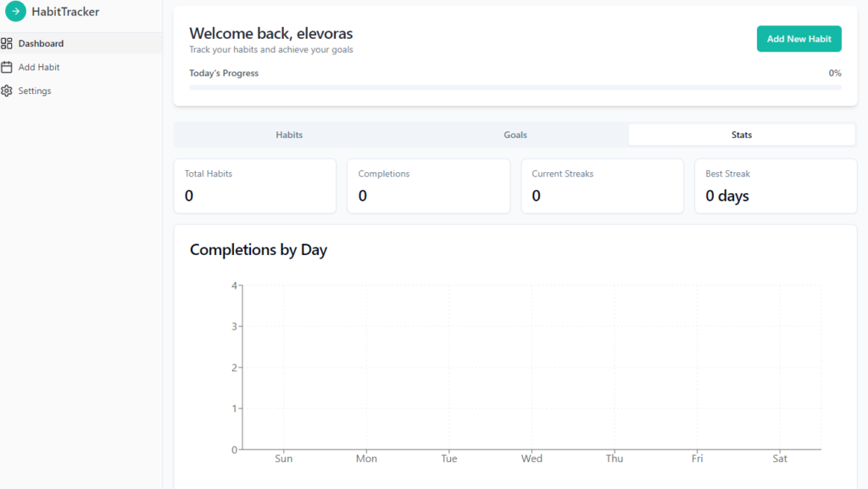Image resolution: width=868 pixels, height=489 pixels.
Task: Switch to the Goals tab
Action: [515, 135]
